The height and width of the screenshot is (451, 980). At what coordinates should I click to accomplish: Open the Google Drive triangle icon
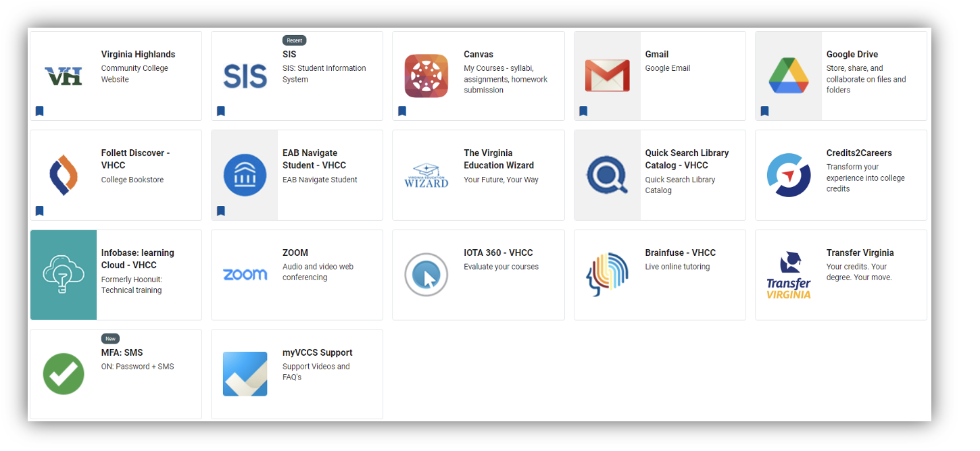pos(789,76)
